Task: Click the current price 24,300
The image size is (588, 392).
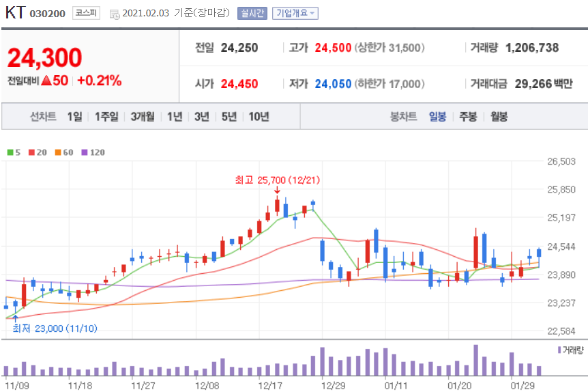Action: click(x=44, y=57)
